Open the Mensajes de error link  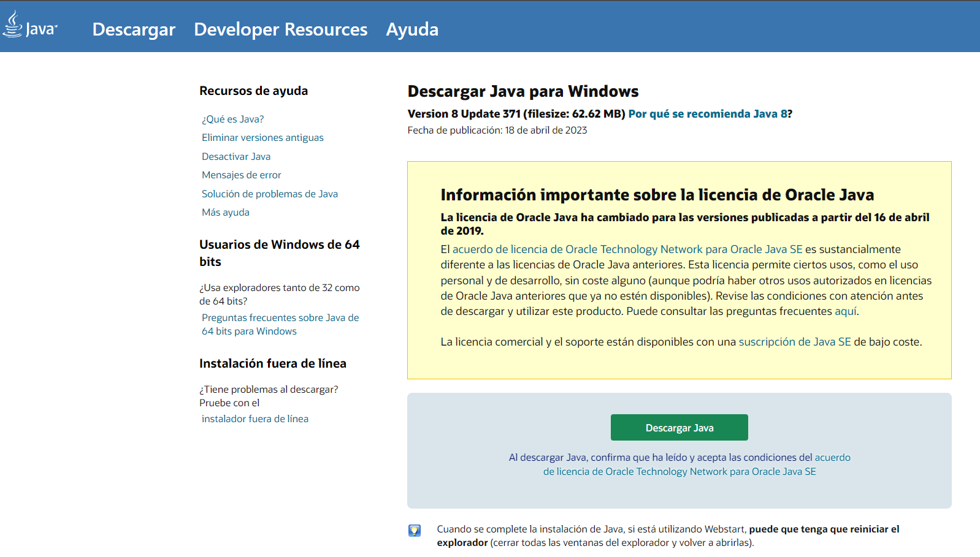242,175
